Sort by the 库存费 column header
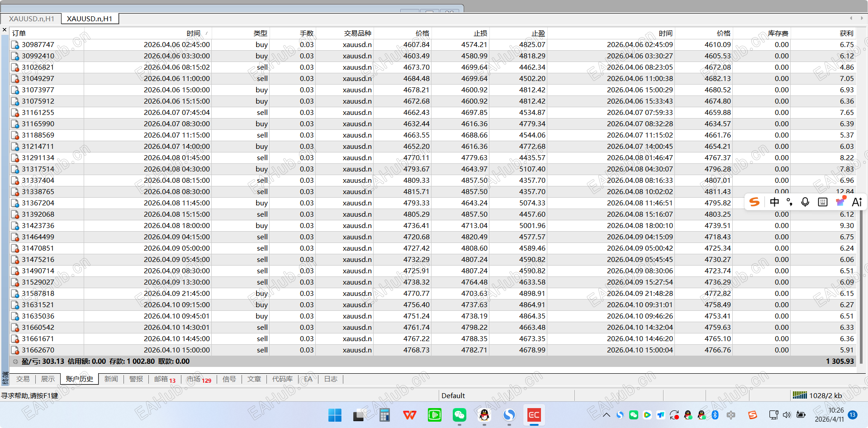The image size is (868, 428). [762, 33]
